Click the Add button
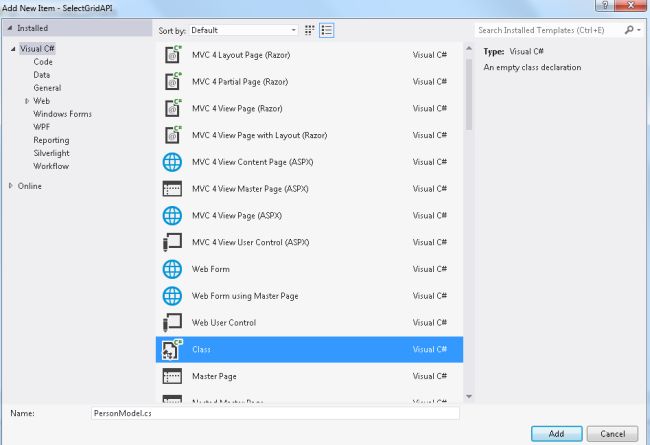This screenshot has width=650, height=445. pos(556,434)
